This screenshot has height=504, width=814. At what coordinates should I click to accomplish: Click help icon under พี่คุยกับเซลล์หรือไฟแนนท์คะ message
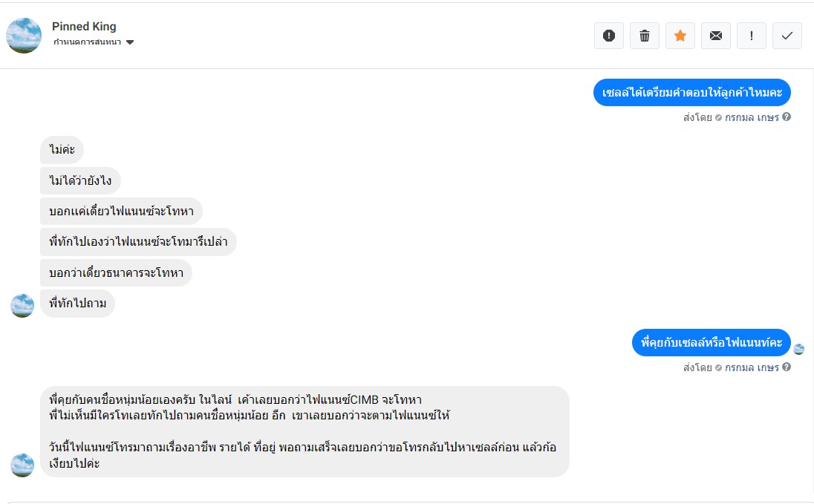click(x=787, y=367)
